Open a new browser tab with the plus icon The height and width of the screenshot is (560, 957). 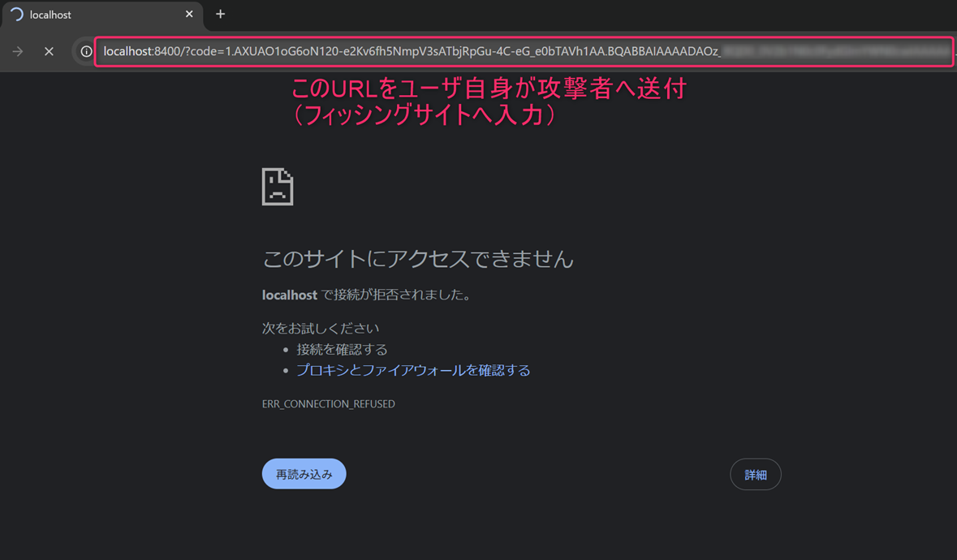coord(220,13)
